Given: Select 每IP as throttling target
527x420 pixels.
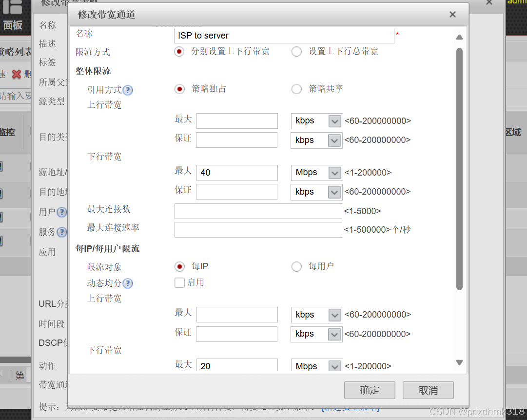Looking at the screenshot, I should tap(179, 267).
